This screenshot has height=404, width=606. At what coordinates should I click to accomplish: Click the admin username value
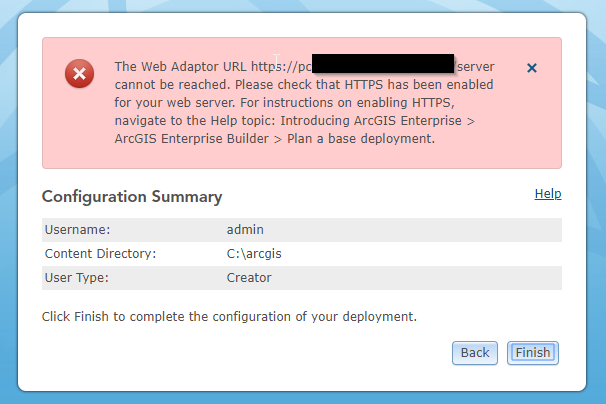click(245, 230)
